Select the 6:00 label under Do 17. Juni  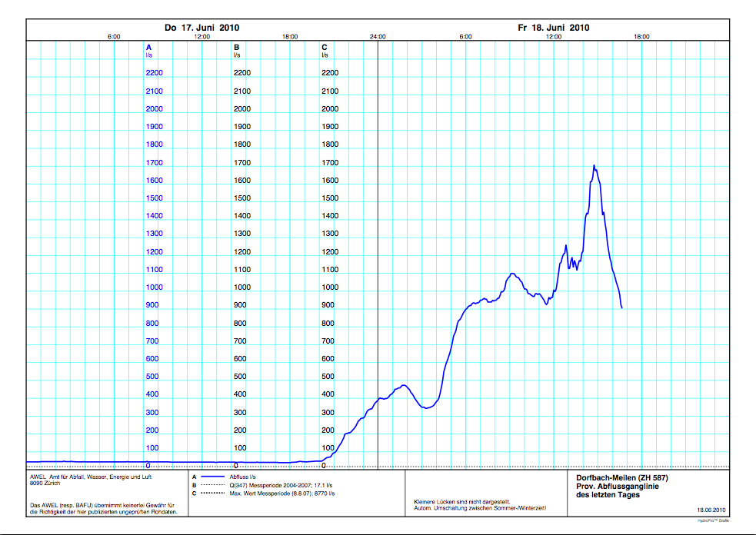point(114,37)
